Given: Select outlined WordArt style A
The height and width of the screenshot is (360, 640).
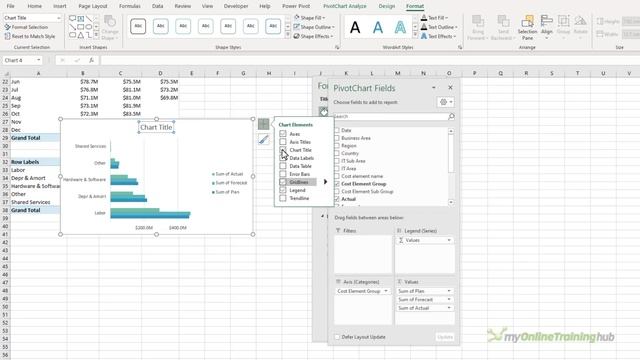Looking at the screenshot, I should [400, 28].
